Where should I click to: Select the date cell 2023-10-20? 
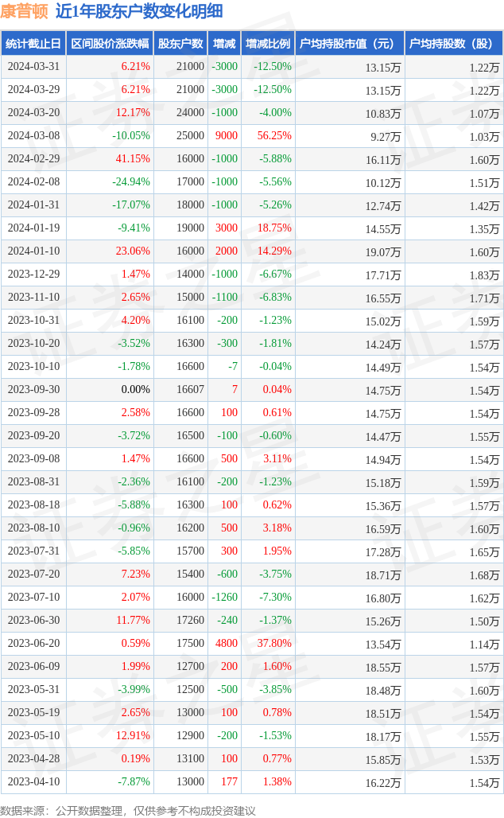coord(34,343)
